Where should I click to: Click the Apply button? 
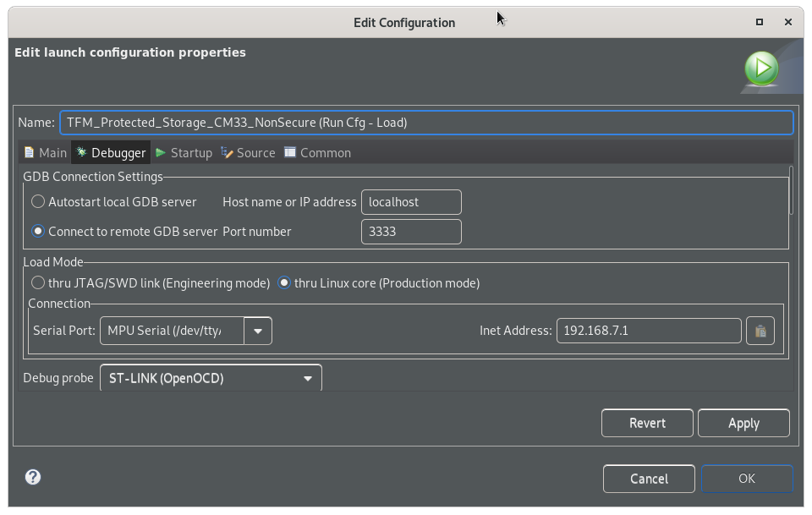pyautogui.click(x=743, y=423)
